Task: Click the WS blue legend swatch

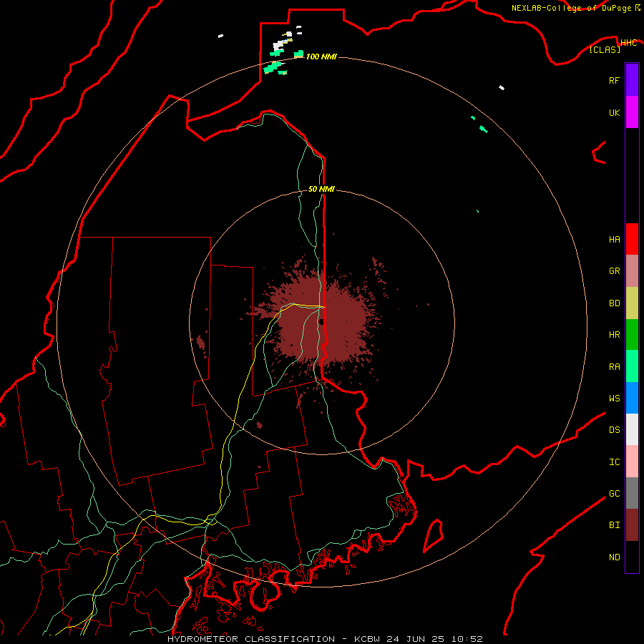Action: coord(632,398)
